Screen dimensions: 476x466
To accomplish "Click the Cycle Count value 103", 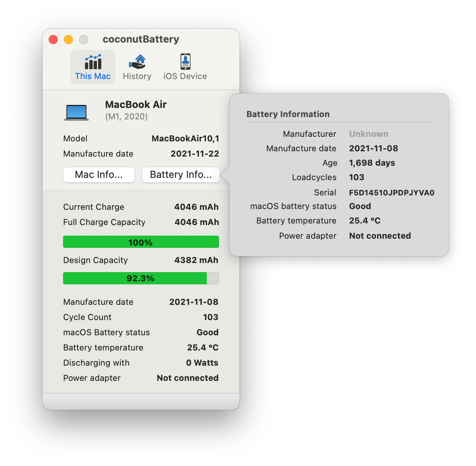I will (x=211, y=317).
